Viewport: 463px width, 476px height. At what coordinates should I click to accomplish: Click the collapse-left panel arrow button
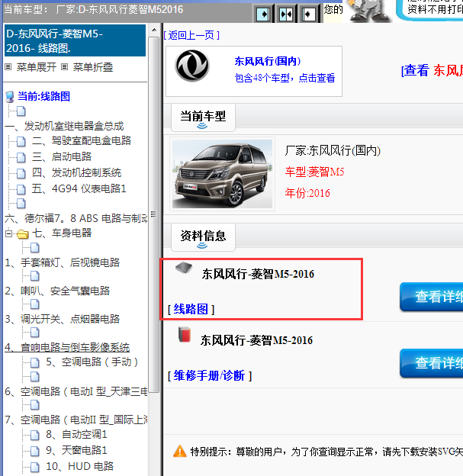pos(309,14)
